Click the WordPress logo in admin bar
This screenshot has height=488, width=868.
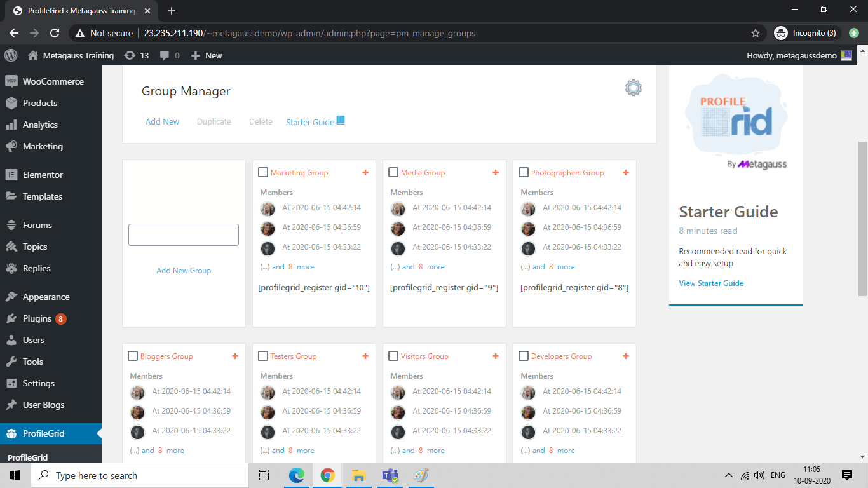click(10, 55)
